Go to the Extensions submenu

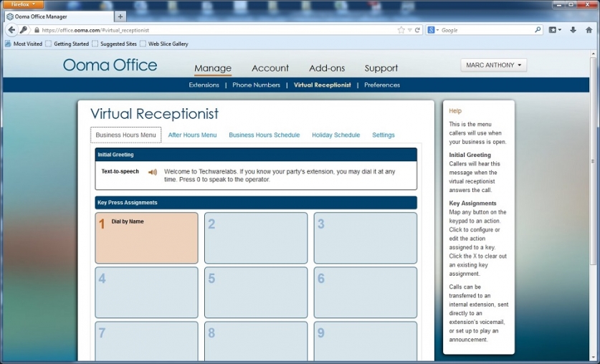(204, 85)
